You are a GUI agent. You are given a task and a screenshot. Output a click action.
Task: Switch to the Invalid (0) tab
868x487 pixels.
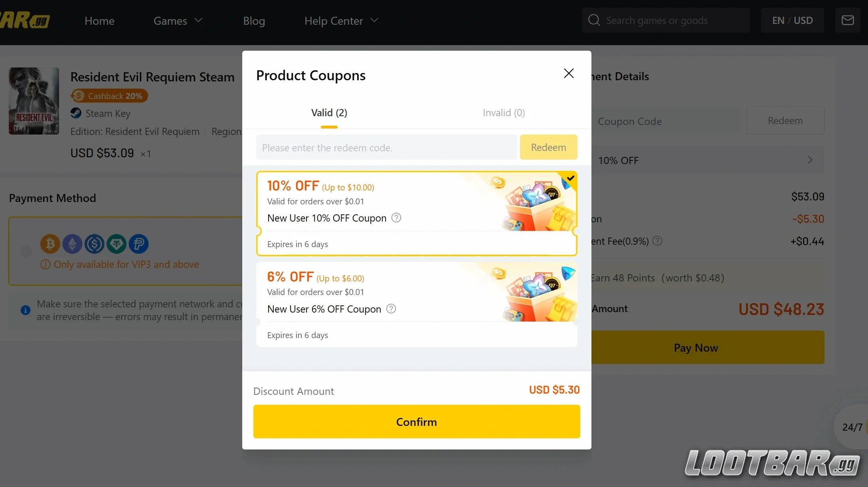pos(504,113)
